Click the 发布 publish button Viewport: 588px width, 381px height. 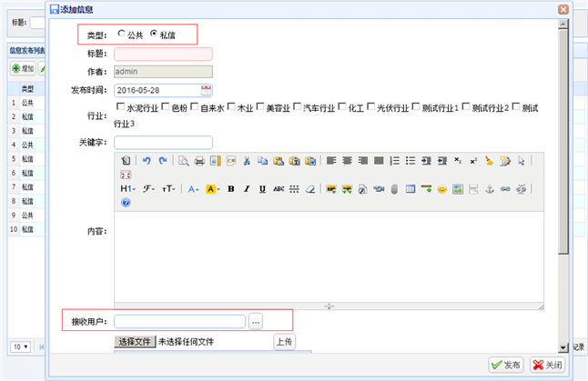click(505, 364)
